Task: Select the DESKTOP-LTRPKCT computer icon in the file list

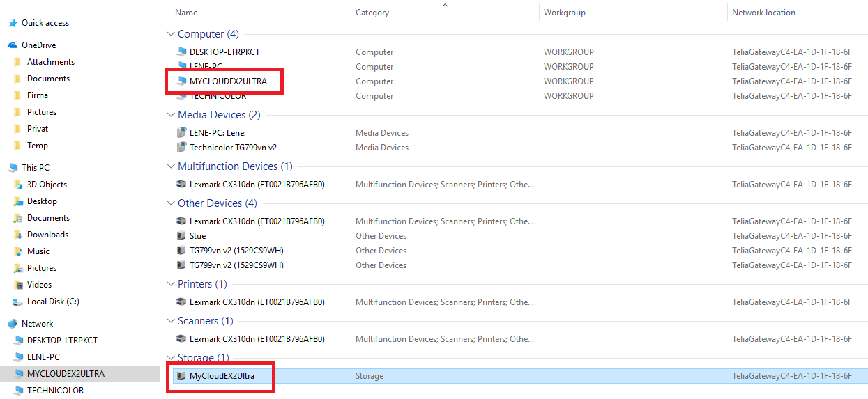Action: (x=182, y=52)
